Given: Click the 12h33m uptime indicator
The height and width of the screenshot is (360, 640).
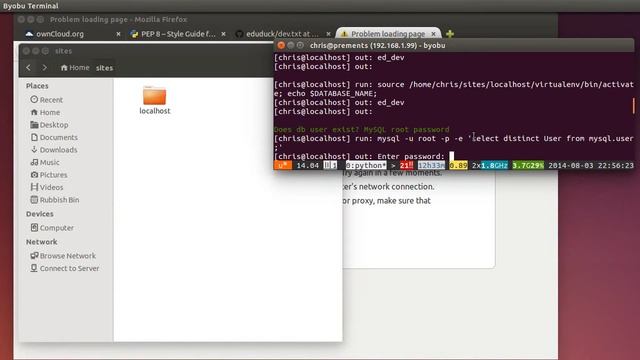Looking at the screenshot, I should click(431, 165).
